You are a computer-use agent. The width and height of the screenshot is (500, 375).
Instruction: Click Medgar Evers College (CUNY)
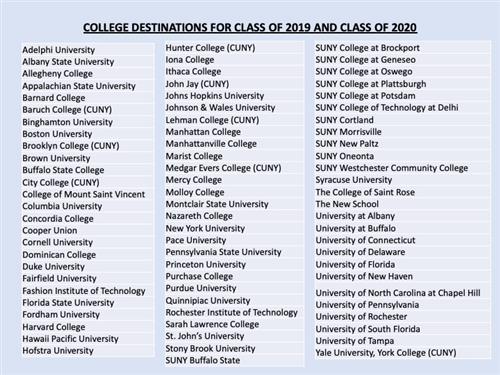click(x=223, y=168)
